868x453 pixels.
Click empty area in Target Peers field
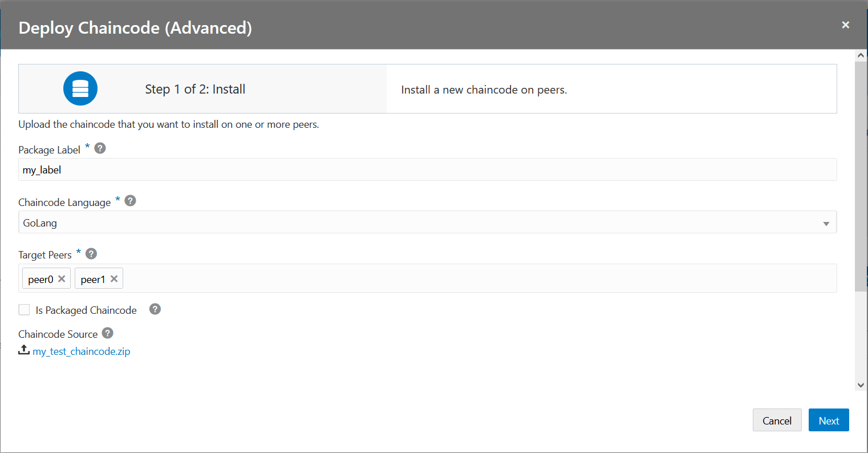(x=479, y=279)
